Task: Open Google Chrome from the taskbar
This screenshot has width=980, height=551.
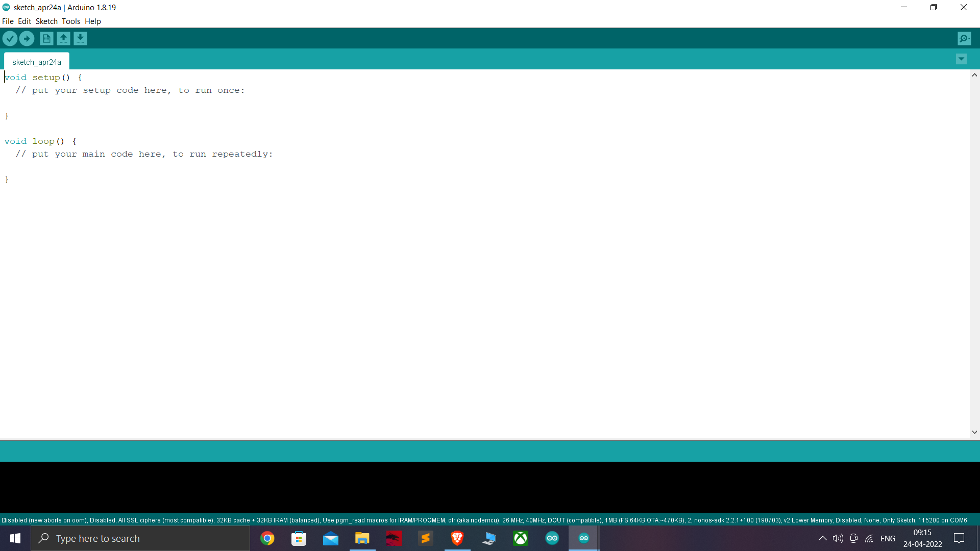Action: [x=267, y=538]
